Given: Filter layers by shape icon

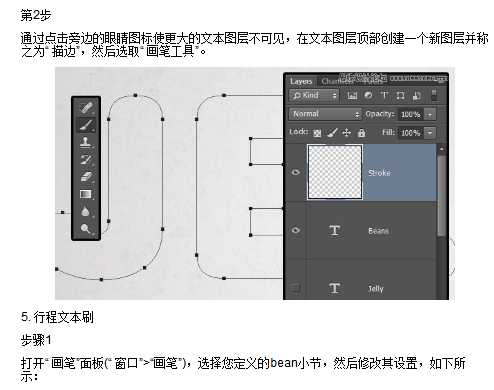Looking at the screenshot, I should click(400, 96).
